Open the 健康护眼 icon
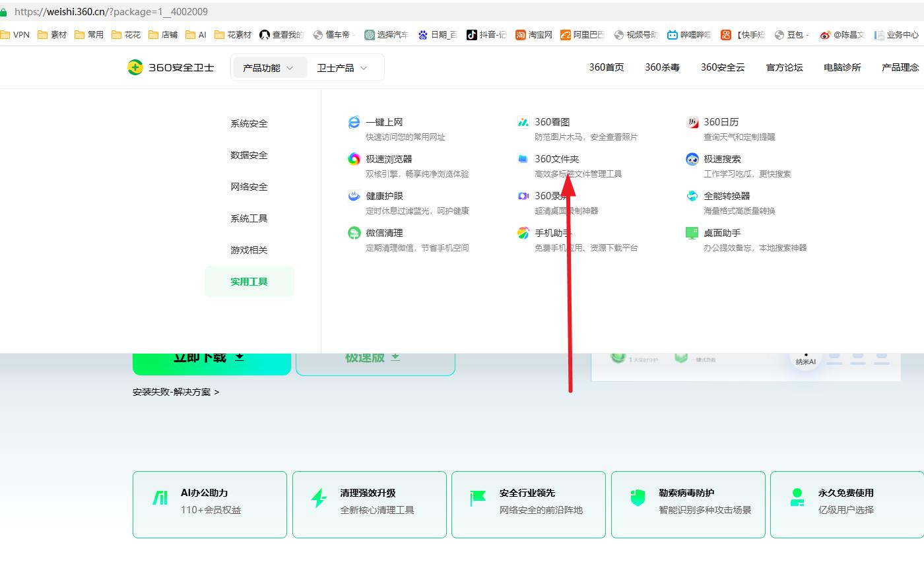This screenshot has width=924, height=570. pos(354,196)
